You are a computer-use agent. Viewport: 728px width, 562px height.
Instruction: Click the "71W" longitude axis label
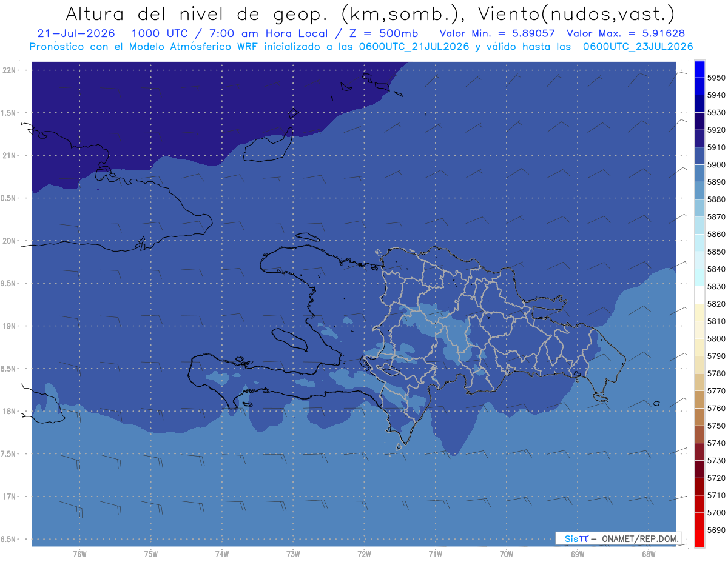[435, 554]
